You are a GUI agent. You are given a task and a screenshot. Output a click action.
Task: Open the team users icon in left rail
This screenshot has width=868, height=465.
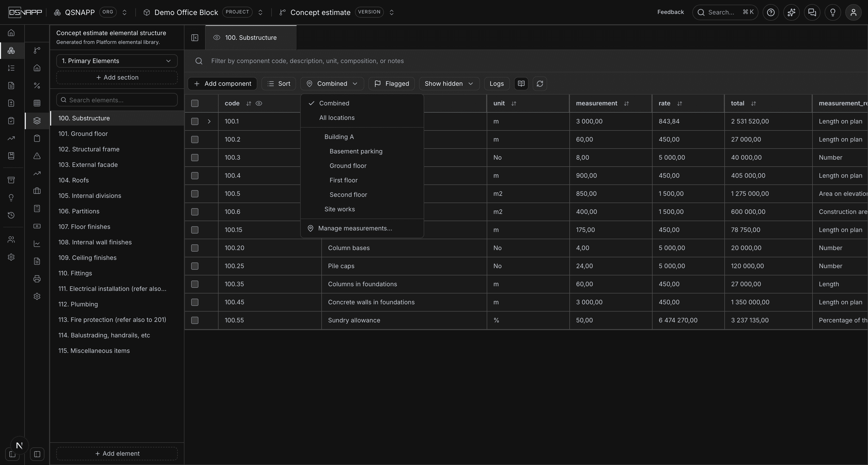pyautogui.click(x=11, y=239)
